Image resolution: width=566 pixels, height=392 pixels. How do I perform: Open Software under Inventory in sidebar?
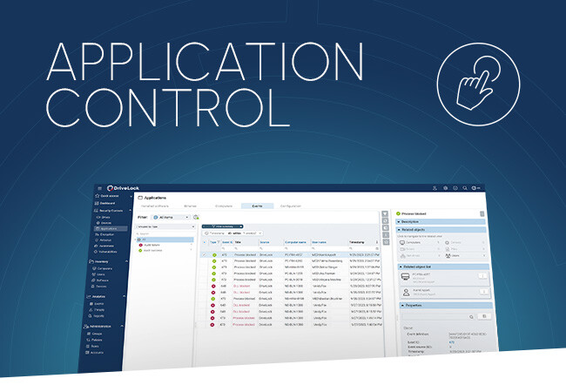tap(99, 280)
